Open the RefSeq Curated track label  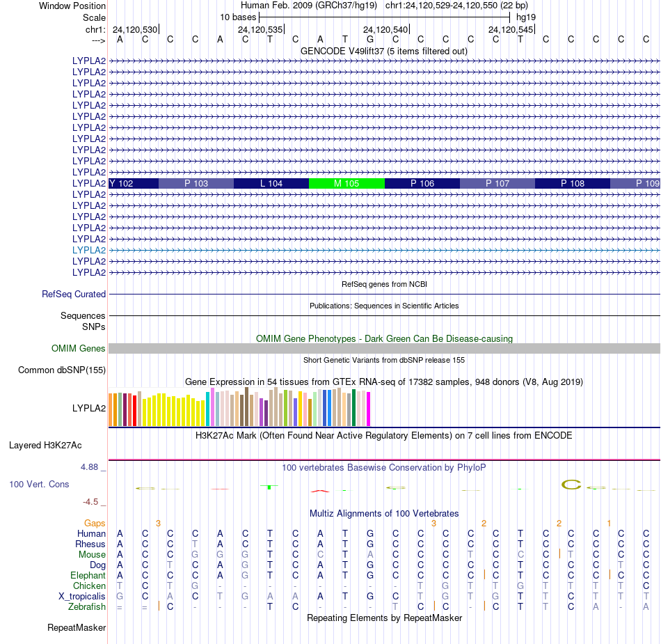(x=74, y=294)
